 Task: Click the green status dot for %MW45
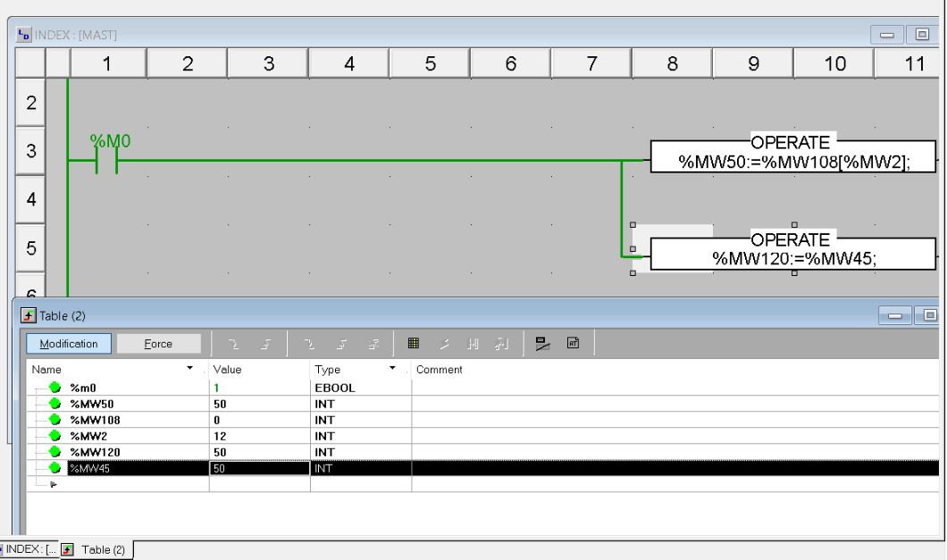click(55, 468)
